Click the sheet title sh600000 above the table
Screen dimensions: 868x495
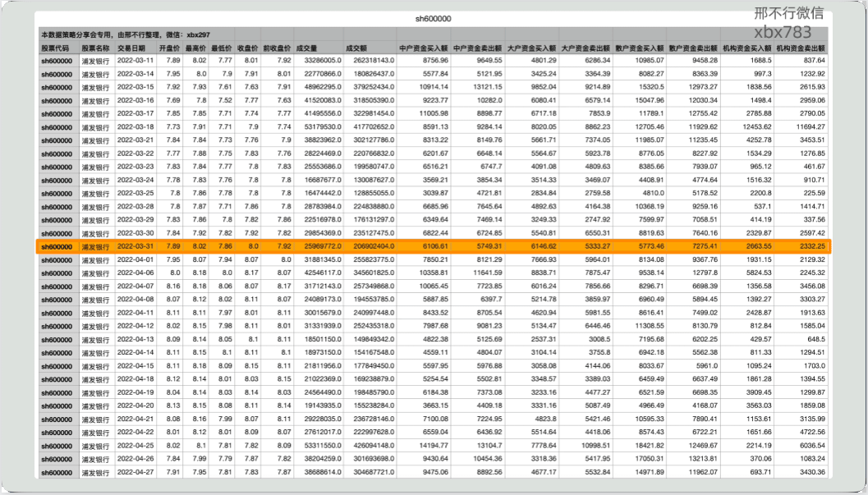coord(433,19)
